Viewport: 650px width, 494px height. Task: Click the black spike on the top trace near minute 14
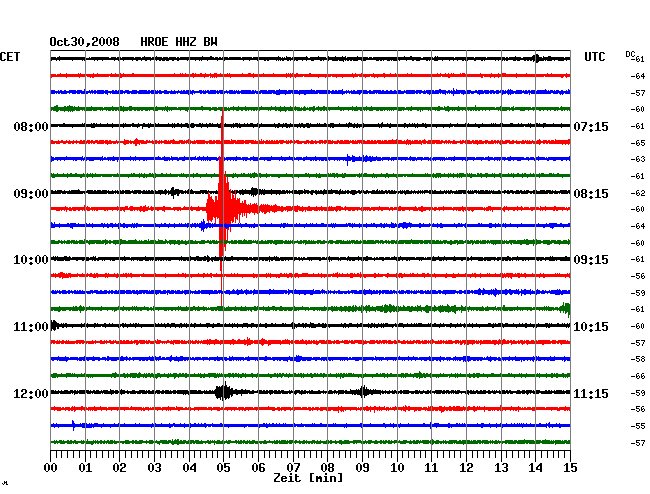click(536, 58)
